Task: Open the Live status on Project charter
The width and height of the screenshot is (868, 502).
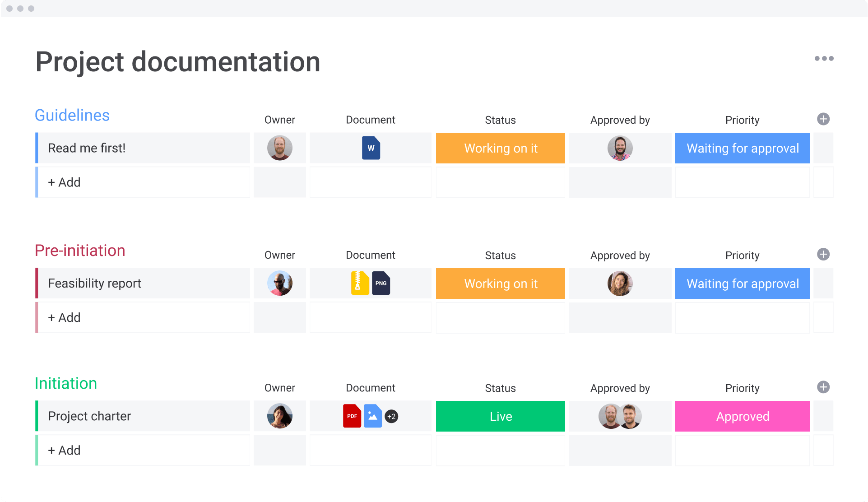Action: click(x=500, y=416)
